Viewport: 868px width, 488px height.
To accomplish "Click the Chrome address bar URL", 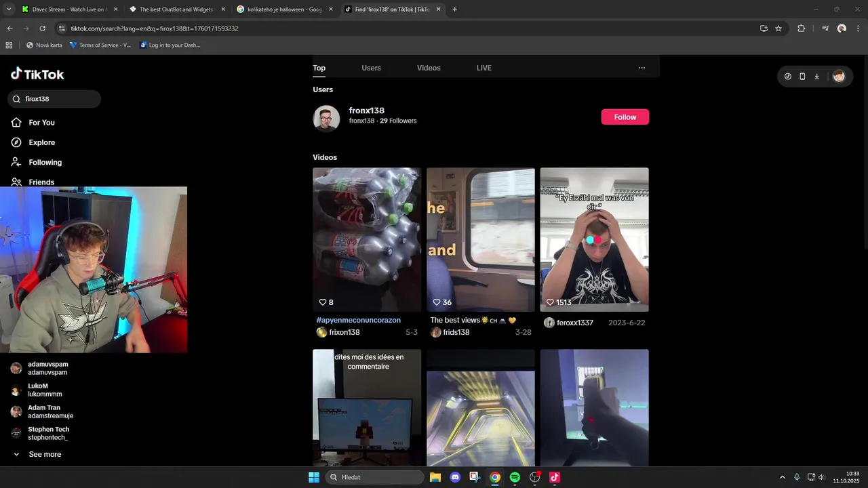I will pos(155,28).
